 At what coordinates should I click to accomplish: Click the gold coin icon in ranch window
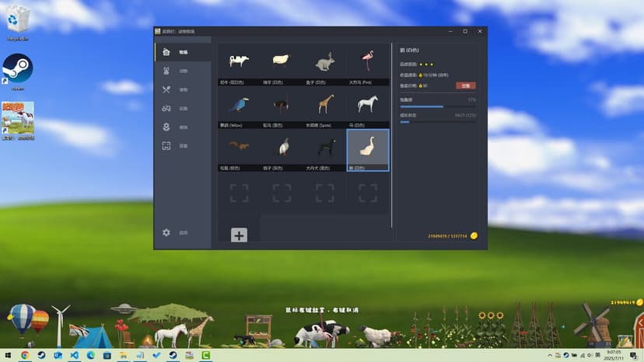click(x=474, y=235)
